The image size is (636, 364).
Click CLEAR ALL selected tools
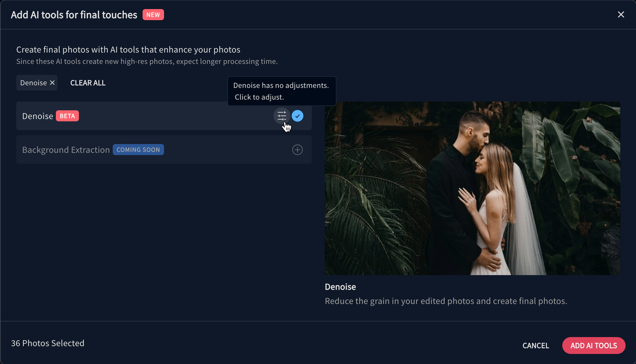point(88,83)
